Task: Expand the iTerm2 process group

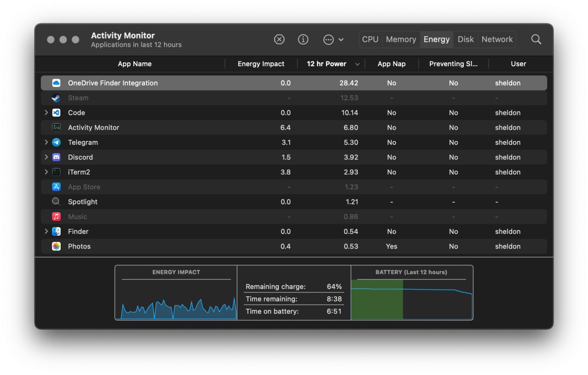Action: [x=46, y=172]
